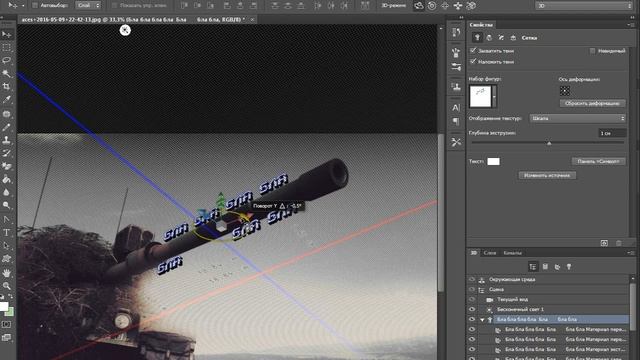Select the Свойства panel tab
This screenshot has height=360, width=640.
tap(482, 25)
